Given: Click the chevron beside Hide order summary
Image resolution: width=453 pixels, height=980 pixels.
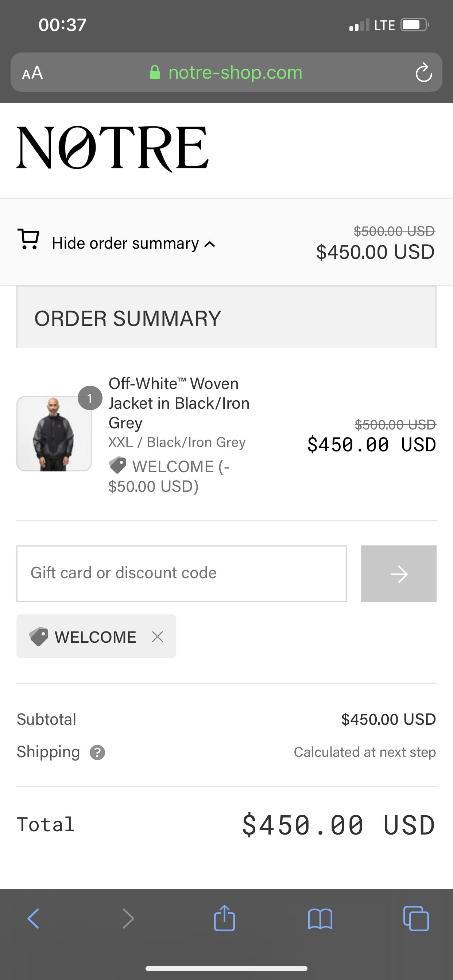Looking at the screenshot, I should click(210, 244).
